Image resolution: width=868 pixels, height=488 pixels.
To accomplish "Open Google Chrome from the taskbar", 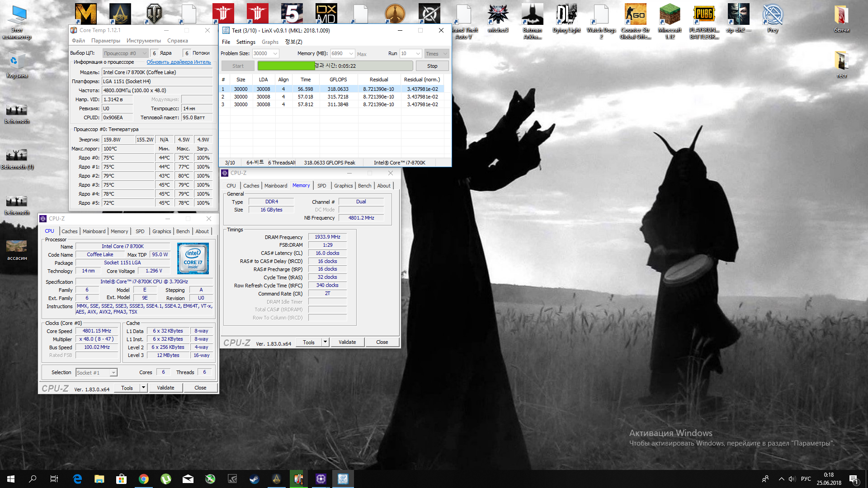I will (144, 479).
